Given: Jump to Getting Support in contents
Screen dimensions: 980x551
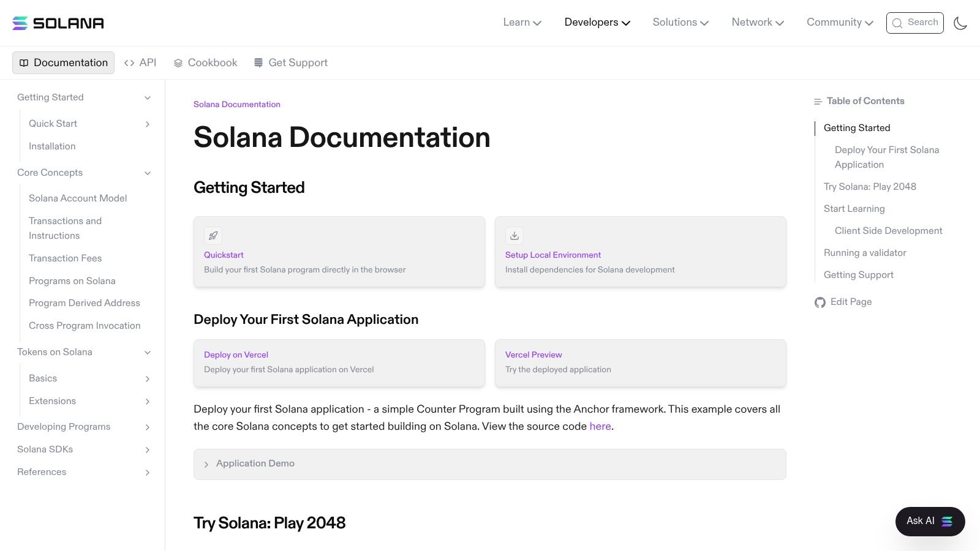Looking at the screenshot, I should 859,275.
